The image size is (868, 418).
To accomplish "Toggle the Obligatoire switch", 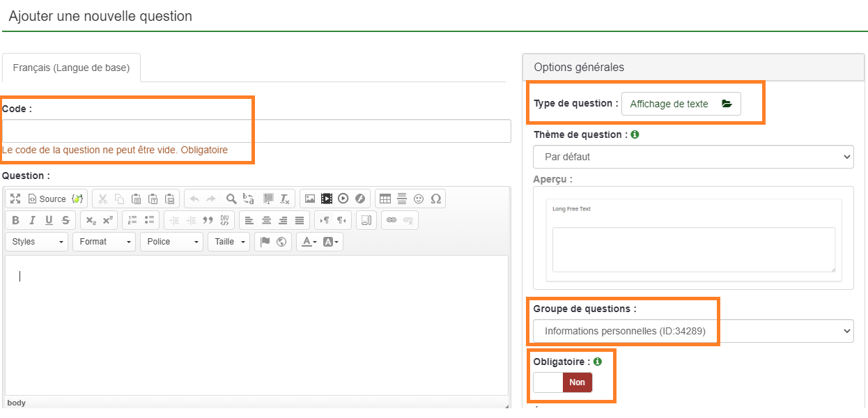I will click(x=563, y=382).
